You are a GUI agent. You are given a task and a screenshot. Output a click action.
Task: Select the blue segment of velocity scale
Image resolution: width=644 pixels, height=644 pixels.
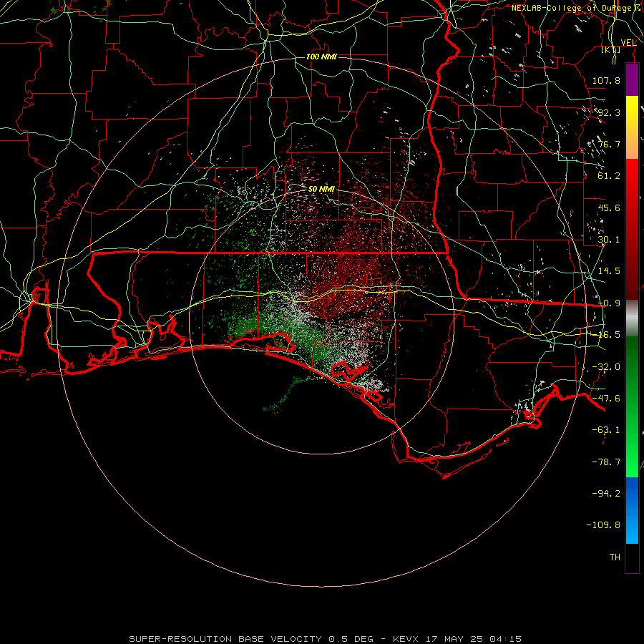[x=632, y=510]
